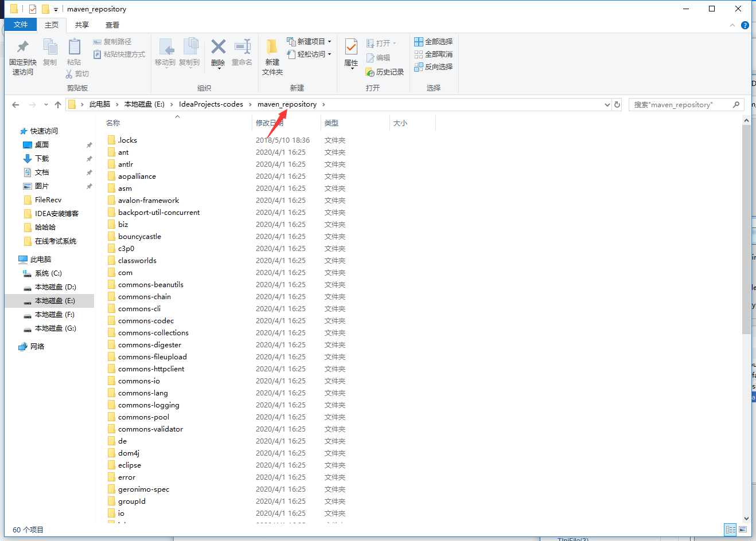This screenshot has width=756, height=541.
Task: Click Edit (编辑) in the ribbon
Action: (x=379, y=58)
